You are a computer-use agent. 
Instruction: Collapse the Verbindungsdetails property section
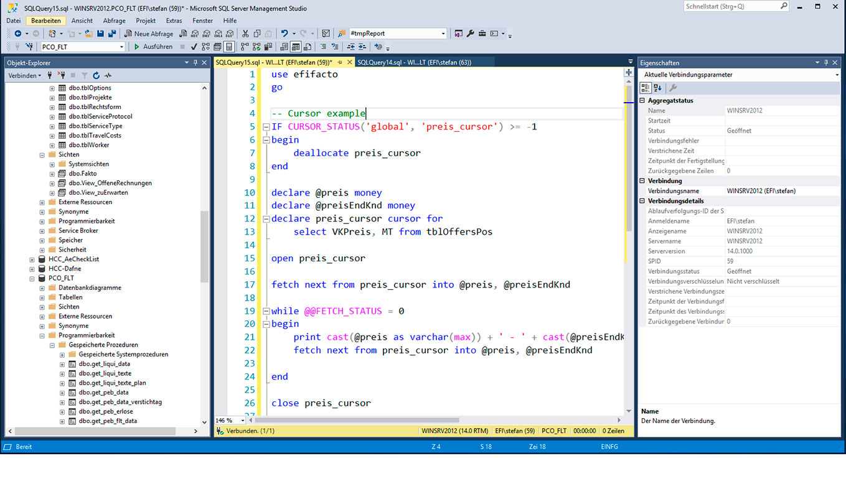click(642, 201)
